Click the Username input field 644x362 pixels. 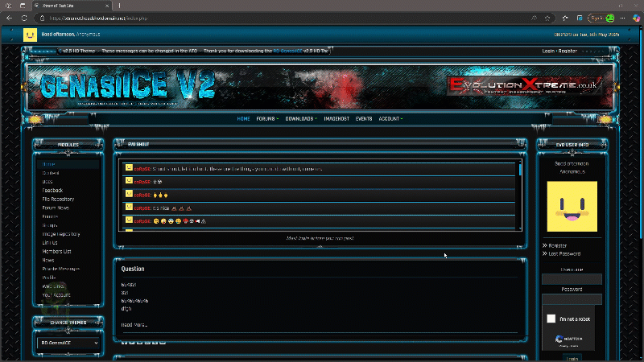click(x=572, y=279)
